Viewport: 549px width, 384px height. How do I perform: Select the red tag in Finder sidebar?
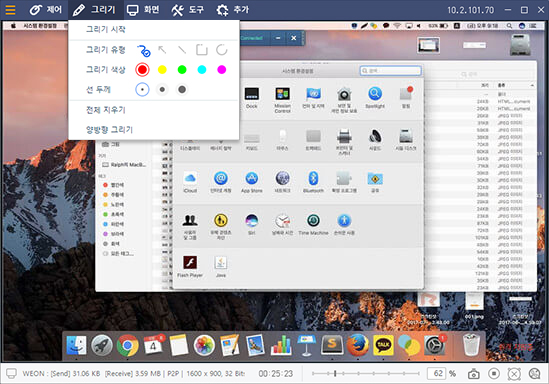pos(113,185)
